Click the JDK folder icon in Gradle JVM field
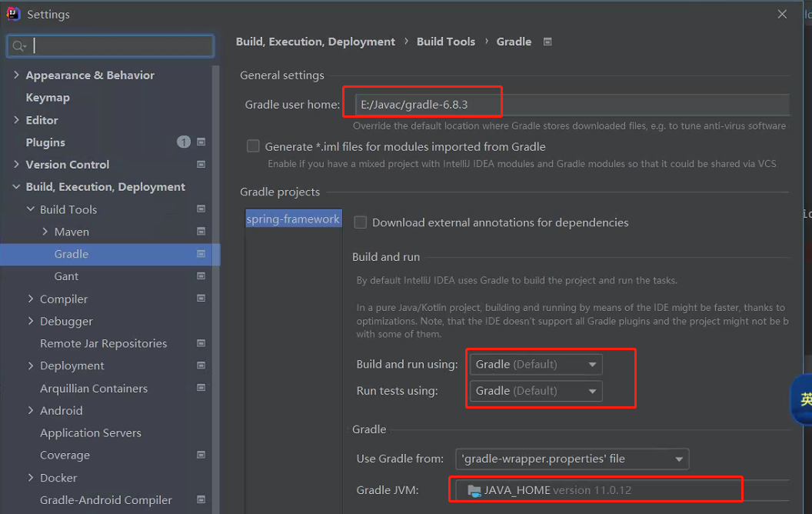The width and height of the screenshot is (812, 514). pos(474,490)
